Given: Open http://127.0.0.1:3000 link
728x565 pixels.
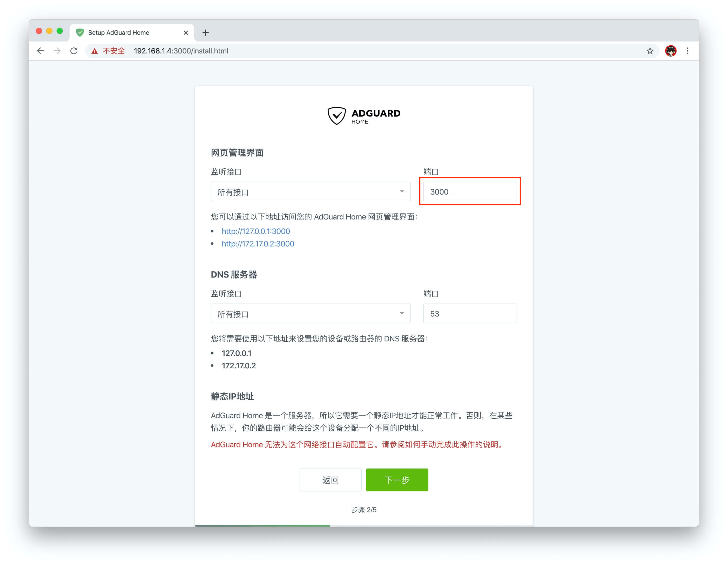Looking at the screenshot, I should click(256, 231).
